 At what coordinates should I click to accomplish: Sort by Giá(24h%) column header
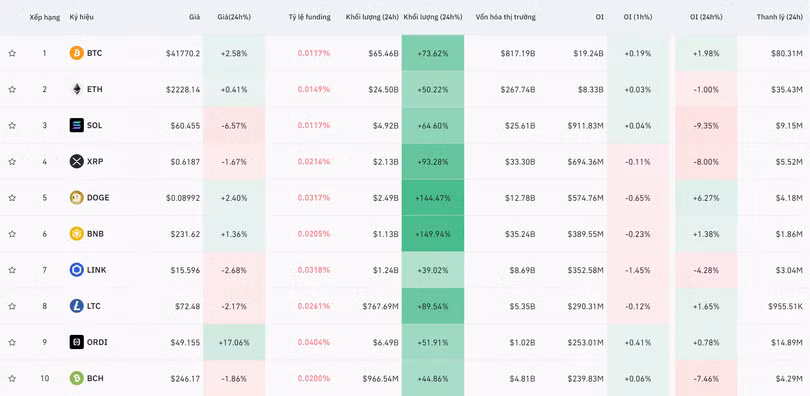click(234, 17)
